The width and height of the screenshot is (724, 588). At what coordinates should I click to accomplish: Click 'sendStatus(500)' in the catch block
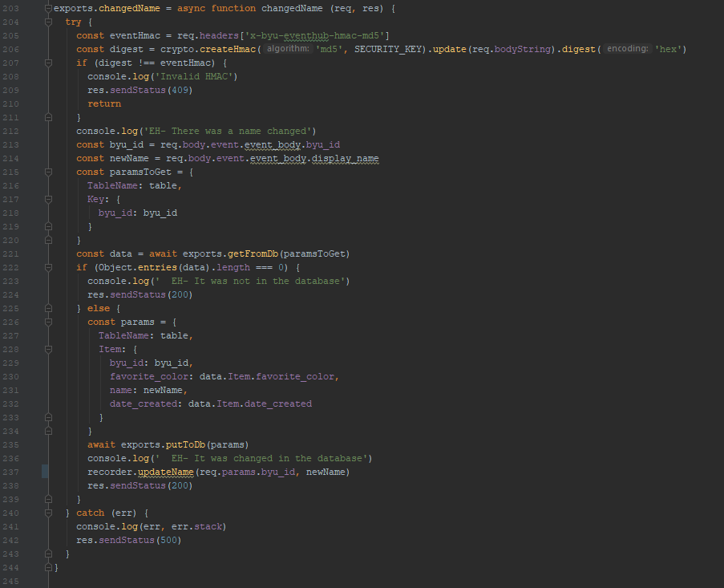[140, 540]
